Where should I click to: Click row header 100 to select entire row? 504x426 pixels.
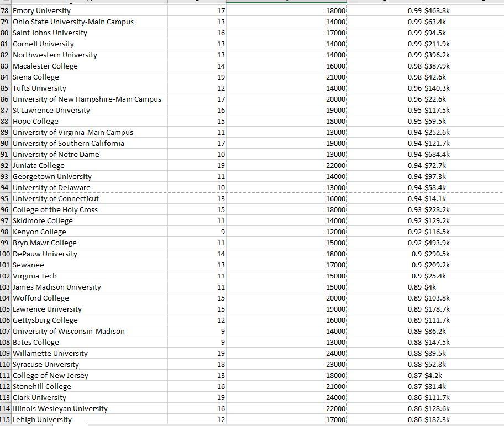click(x=5, y=254)
